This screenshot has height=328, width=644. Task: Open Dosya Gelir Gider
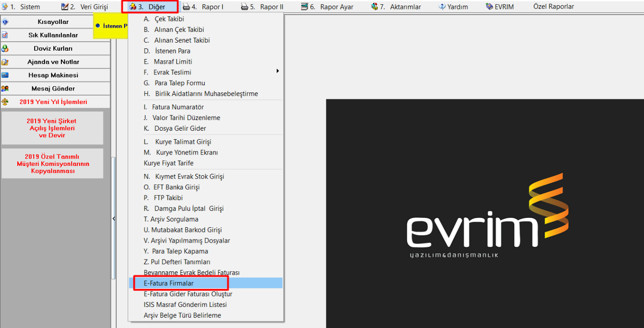(206, 128)
